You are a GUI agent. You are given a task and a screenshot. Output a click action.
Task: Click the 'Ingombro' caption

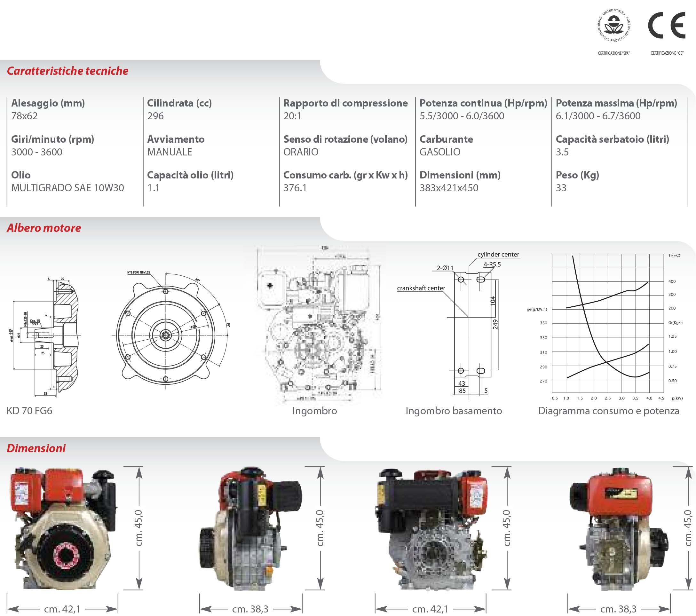[315, 411]
